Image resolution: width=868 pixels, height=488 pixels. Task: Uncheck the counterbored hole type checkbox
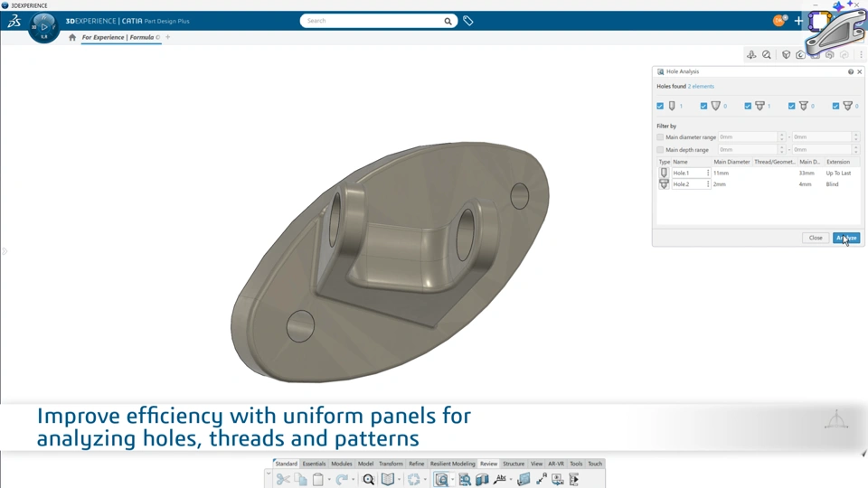(748, 106)
